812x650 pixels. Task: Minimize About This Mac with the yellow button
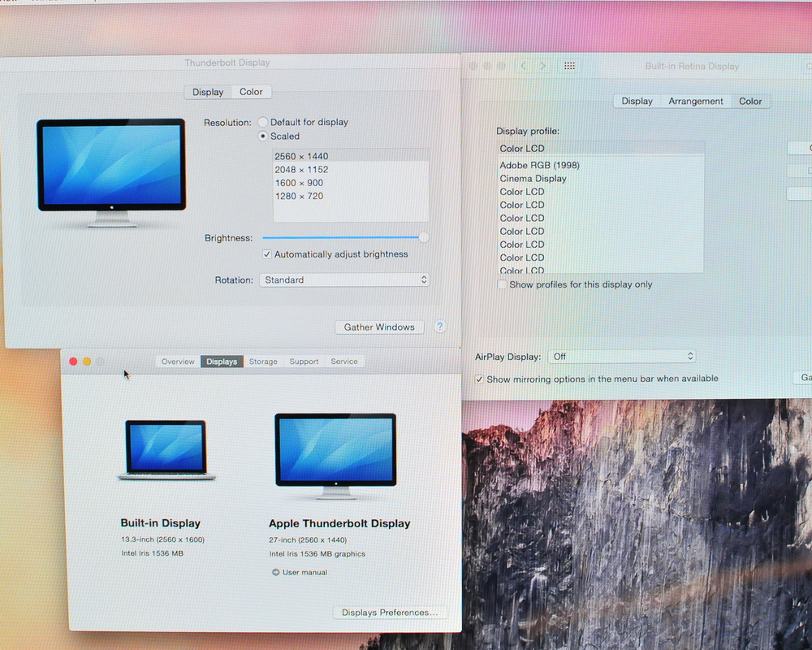[x=87, y=362]
